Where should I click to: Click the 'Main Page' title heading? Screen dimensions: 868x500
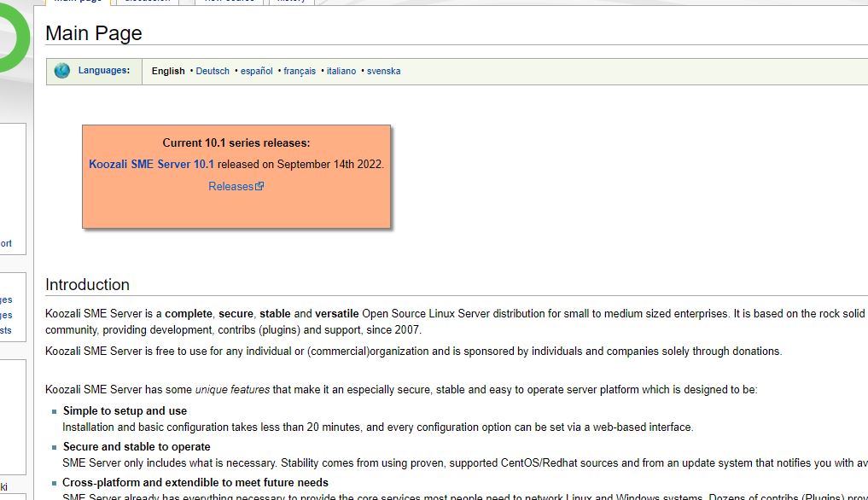(x=94, y=33)
